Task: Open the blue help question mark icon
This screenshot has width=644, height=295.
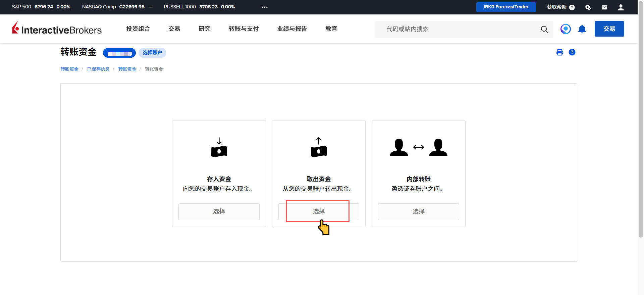Action: point(572,52)
